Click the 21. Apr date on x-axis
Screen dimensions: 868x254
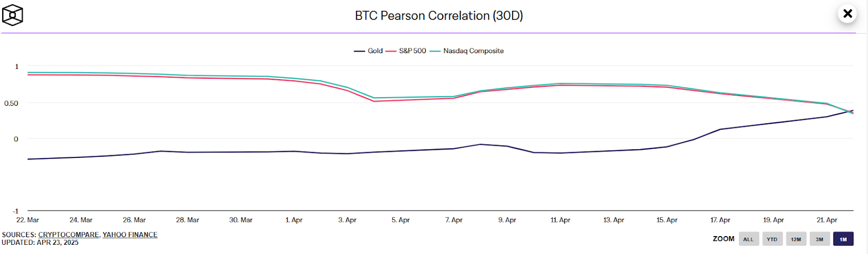tap(827, 220)
